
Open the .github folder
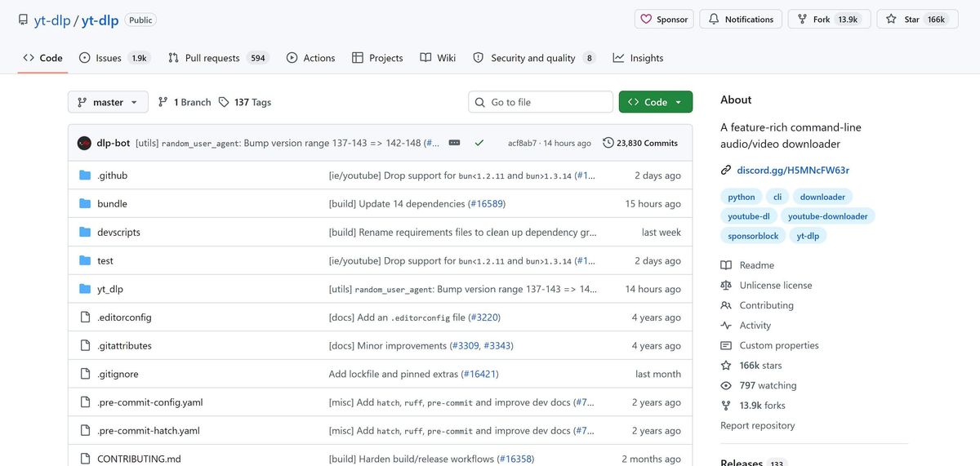click(x=112, y=175)
